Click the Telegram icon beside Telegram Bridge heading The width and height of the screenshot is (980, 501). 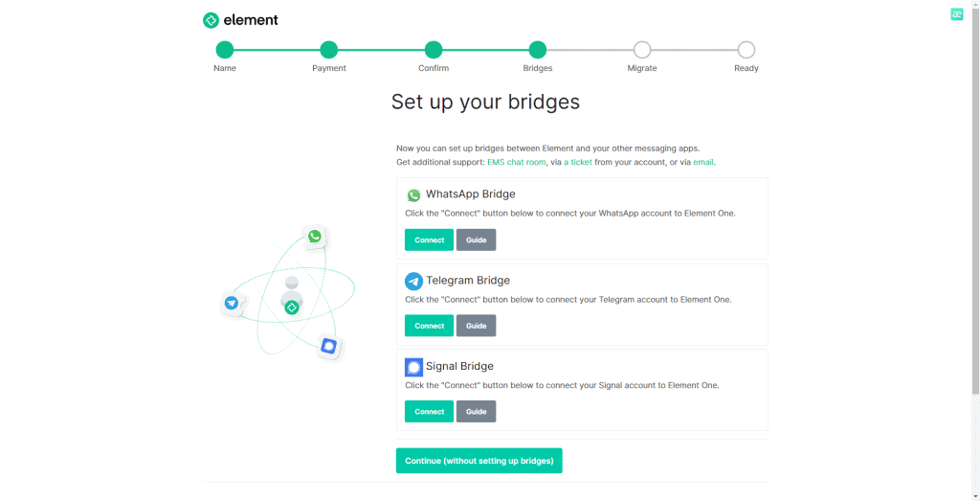point(413,282)
